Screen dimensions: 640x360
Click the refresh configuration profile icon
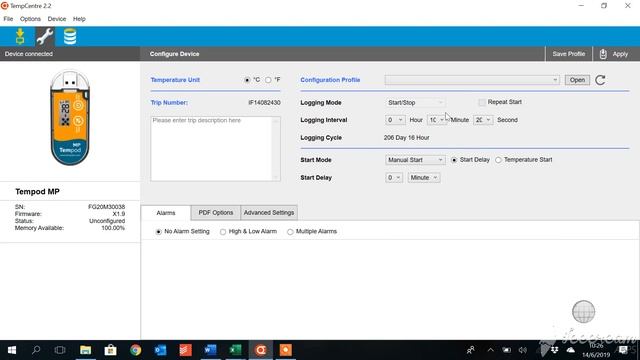tap(600, 80)
